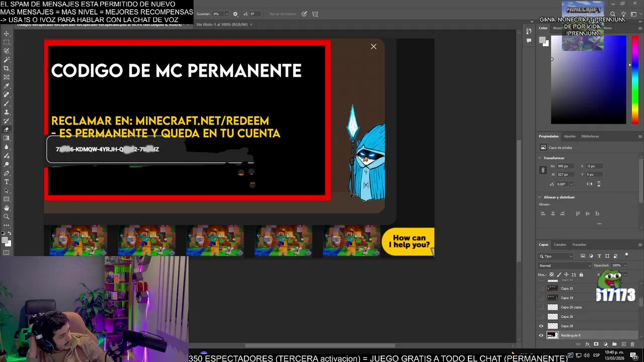Hide the Capa 28 layer
Screen dimensions: 644x362
pos(541,326)
